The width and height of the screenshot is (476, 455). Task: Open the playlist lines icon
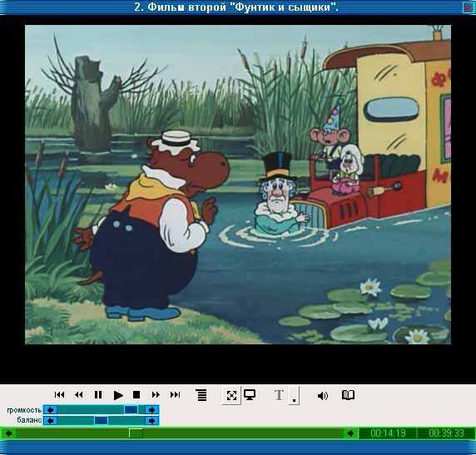201,395
